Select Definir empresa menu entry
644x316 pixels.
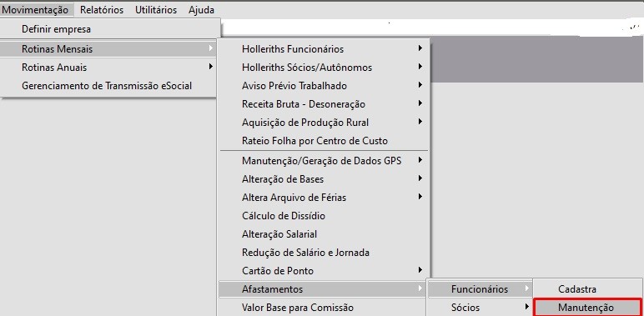108,29
